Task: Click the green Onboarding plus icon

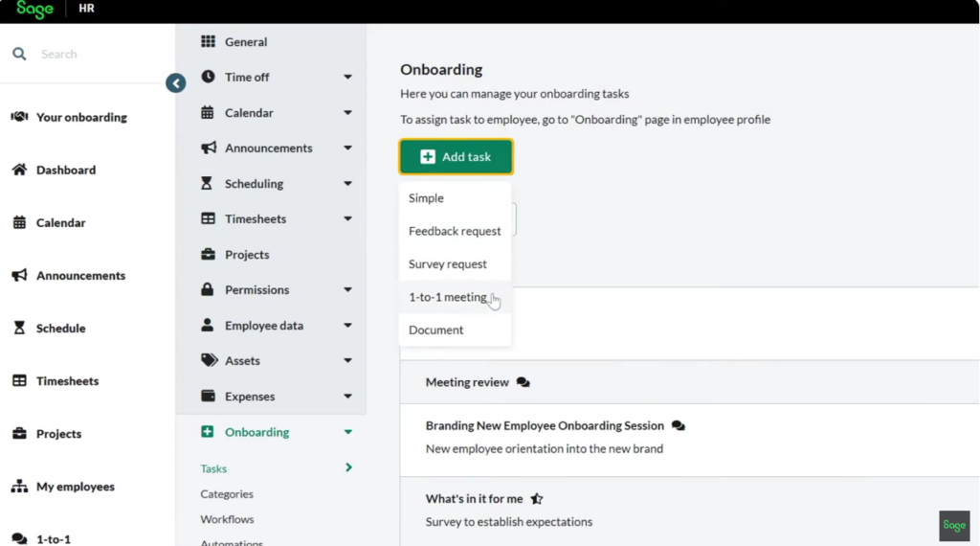Action: pos(208,432)
